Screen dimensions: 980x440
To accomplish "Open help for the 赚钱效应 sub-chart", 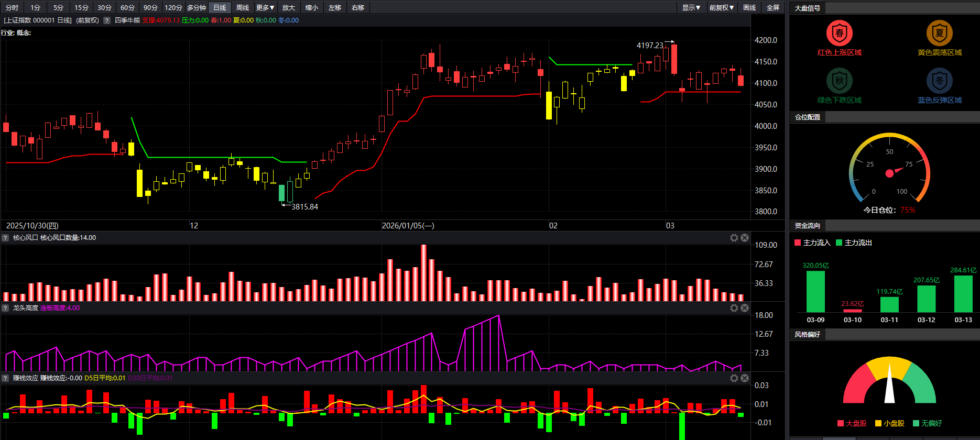I will (5, 378).
